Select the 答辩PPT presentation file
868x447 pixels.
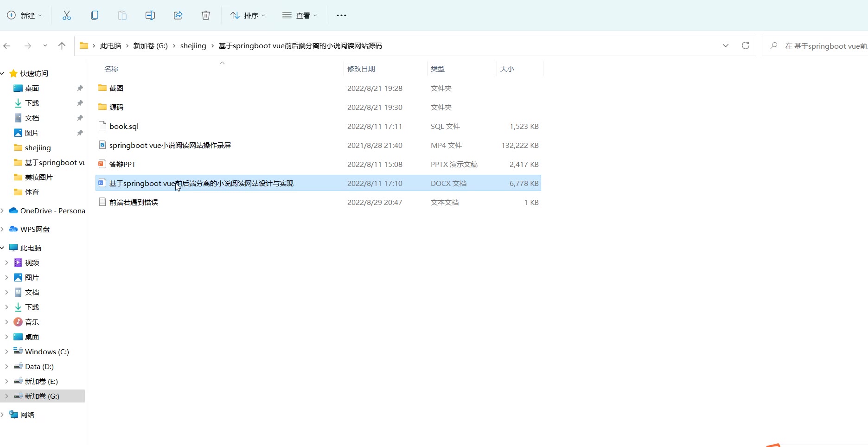122,164
